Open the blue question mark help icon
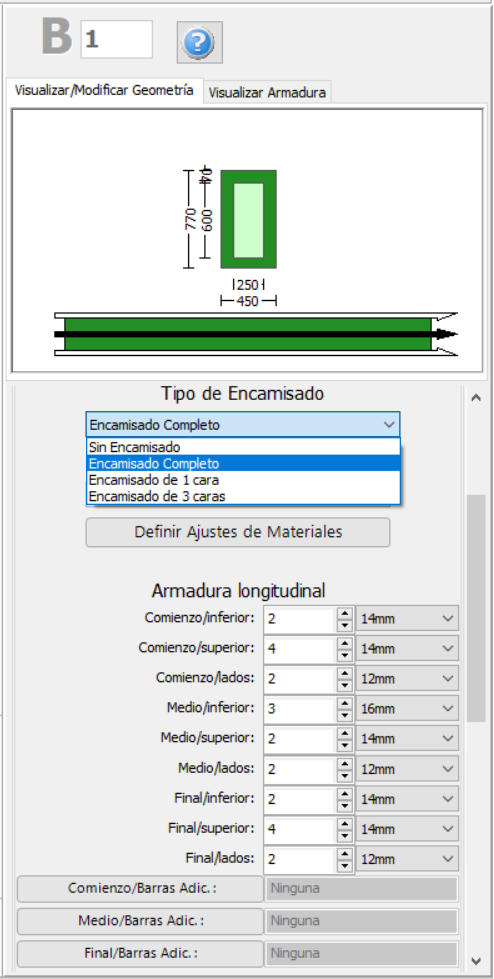 pyautogui.click(x=199, y=42)
